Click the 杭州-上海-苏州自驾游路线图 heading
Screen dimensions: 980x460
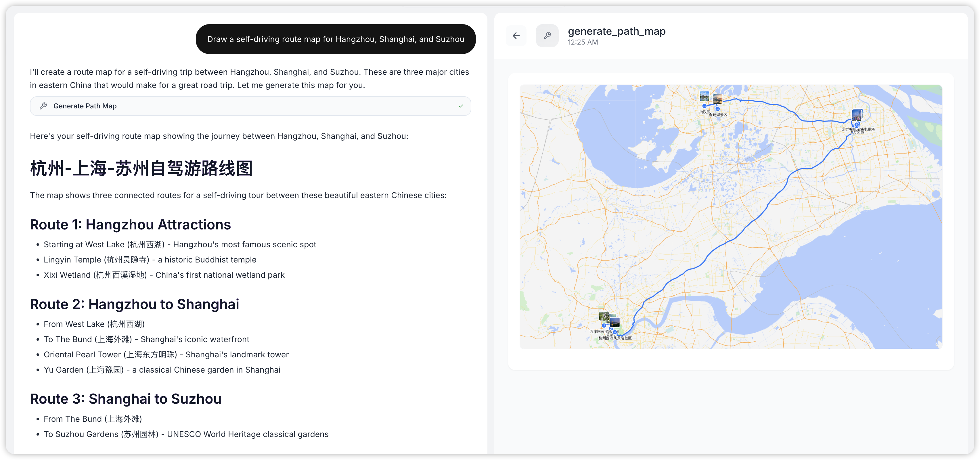[141, 168]
